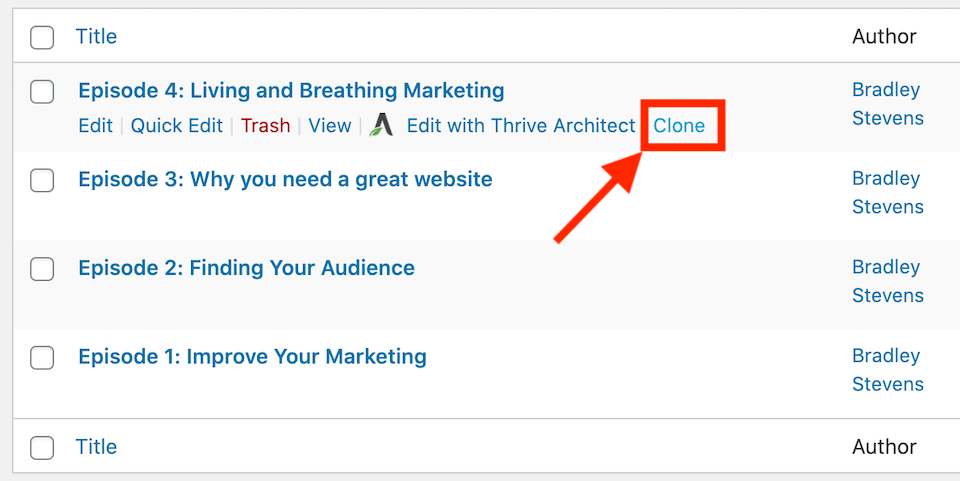Open Episode 1: Improve Your Marketing
Screen dimensions: 960x481
point(252,357)
